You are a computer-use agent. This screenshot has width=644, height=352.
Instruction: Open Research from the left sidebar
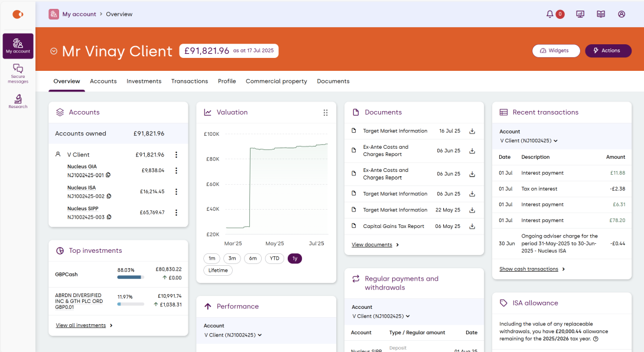click(x=18, y=101)
